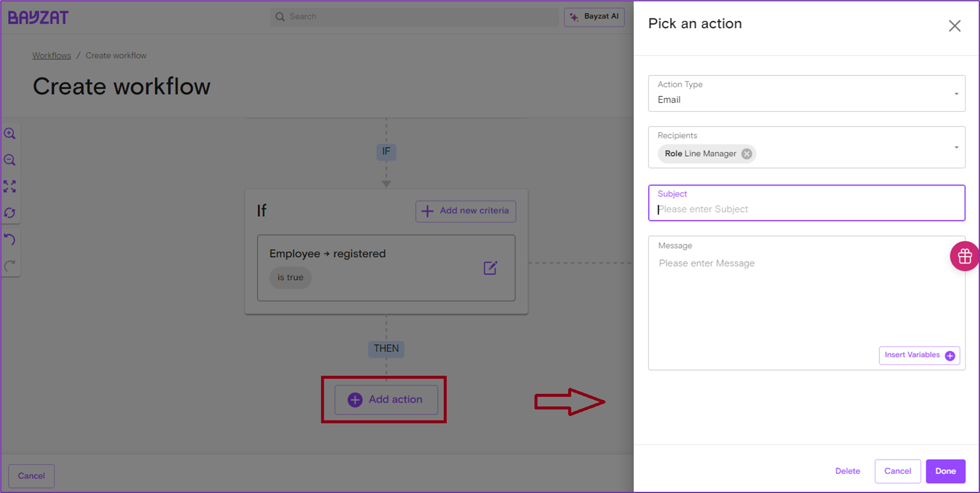980x493 pixels.
Task: Go to Workflows breadcrumb link
Action: pyautogui.click(x=51, y=56)
